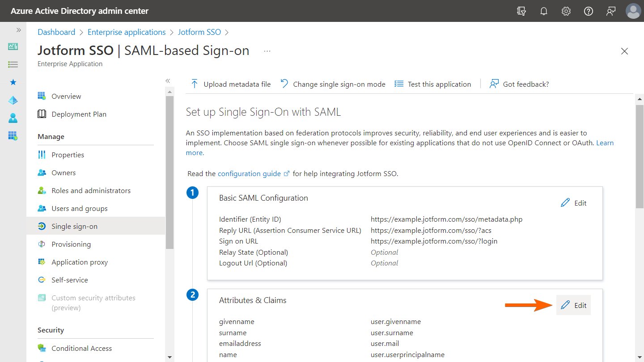This screenshot has height=362, width=644.
Task: Click the help question mark icon
Action: pyautogui.click(x=589, y=11)
